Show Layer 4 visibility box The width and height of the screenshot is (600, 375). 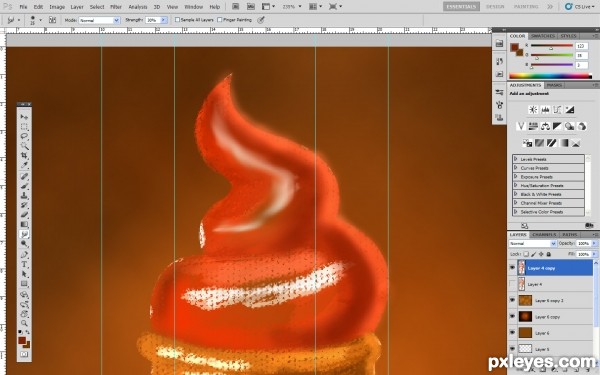point(512,284)
